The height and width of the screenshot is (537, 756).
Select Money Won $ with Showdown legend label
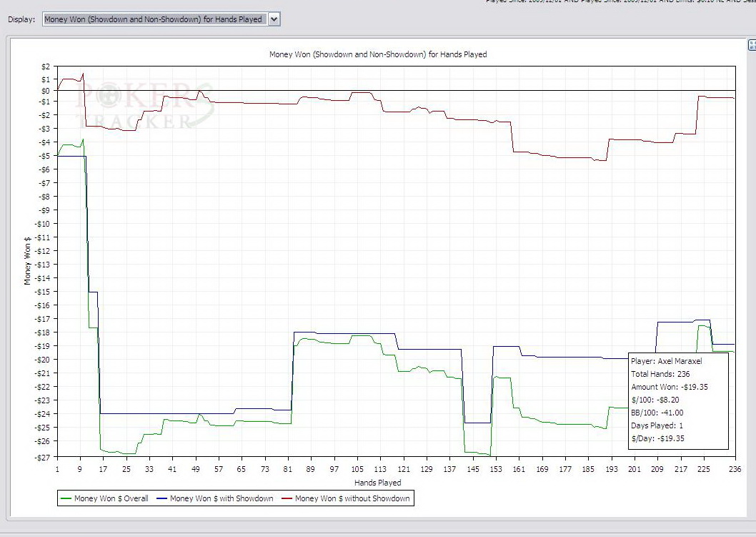(222, 498)
